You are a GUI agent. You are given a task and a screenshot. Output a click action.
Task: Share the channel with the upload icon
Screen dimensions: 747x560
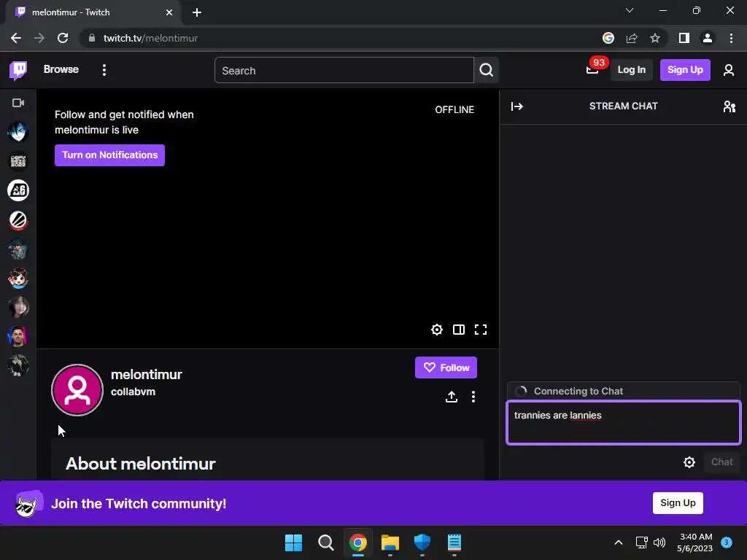click(451, 397)
